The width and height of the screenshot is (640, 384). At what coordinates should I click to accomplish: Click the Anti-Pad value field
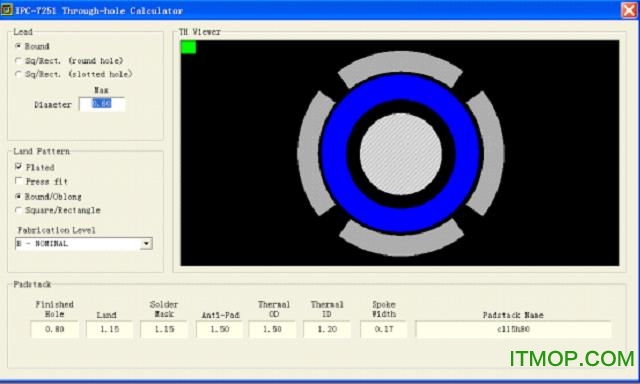[x=220, y=329]
